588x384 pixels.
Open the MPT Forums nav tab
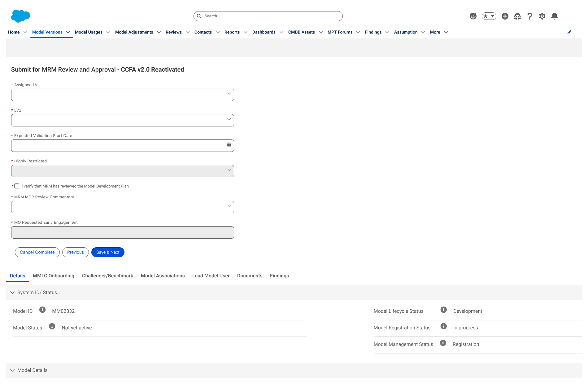tap(340, 32)
